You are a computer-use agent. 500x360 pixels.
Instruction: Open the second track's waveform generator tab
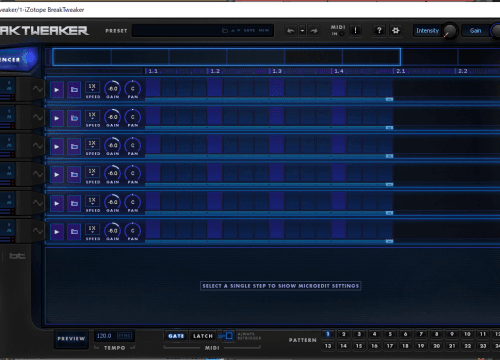pos(38,117)
